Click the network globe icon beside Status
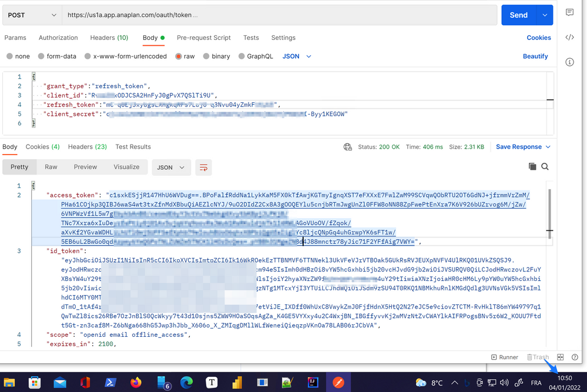Screen dimensions: 587x392 348,147
